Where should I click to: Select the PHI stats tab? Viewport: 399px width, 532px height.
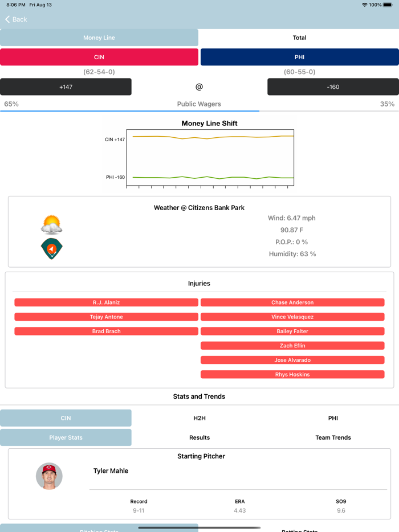click(x=333, y=418)
